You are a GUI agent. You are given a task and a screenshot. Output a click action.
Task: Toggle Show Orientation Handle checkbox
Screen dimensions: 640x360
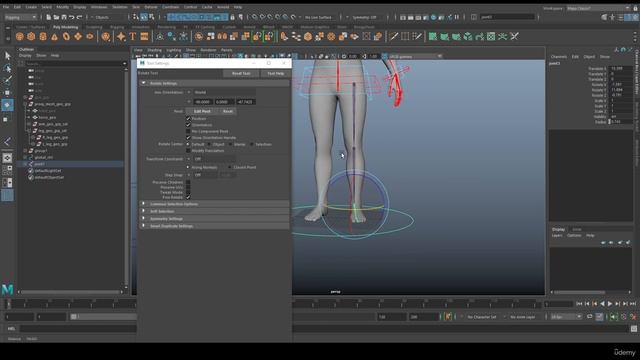188,138
